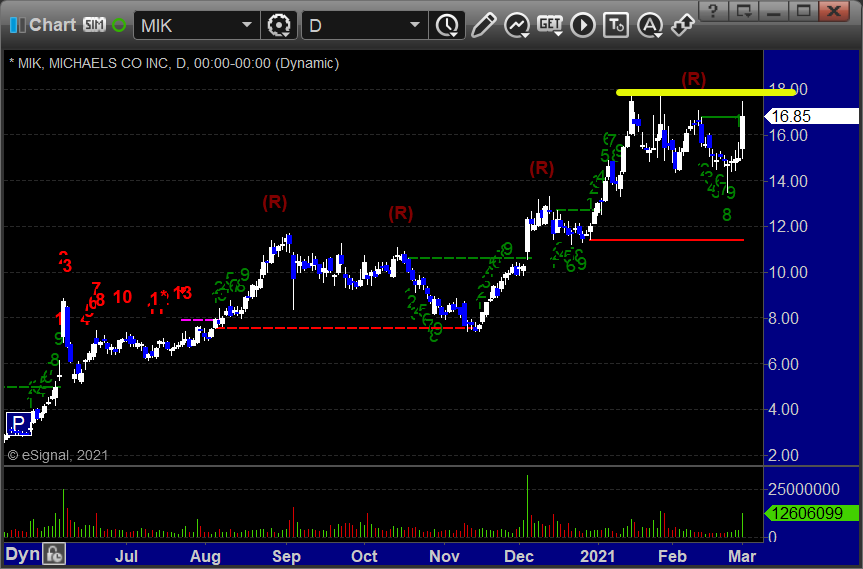863x569 pixels.
Task: Click the Jul label on time axis
Action: (x=127, y=556)
